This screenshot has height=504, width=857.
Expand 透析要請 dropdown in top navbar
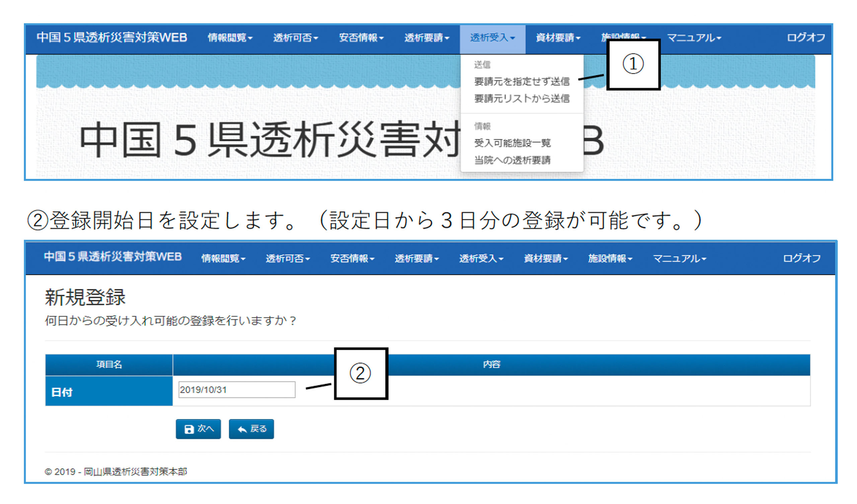(x=427, y=37)
